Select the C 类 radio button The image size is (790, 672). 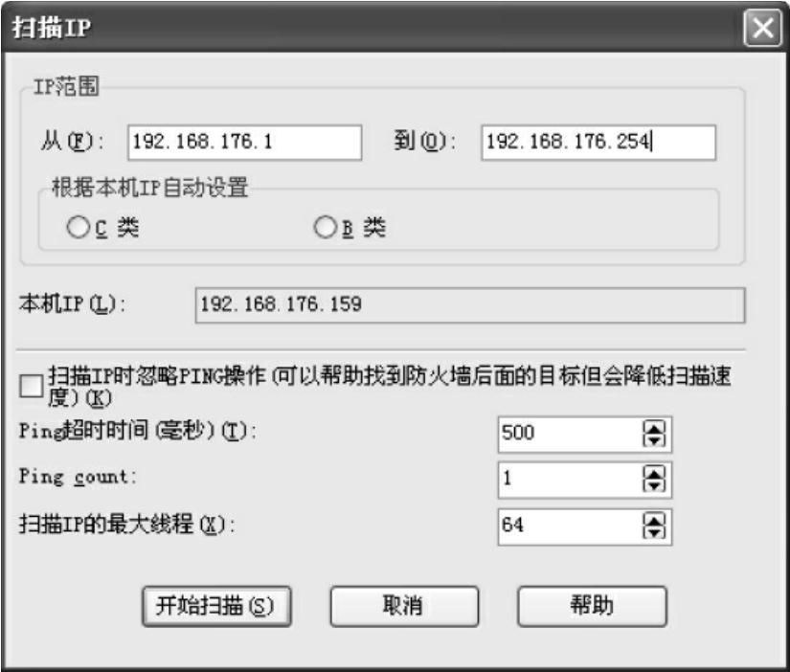[x=79, y=227]
